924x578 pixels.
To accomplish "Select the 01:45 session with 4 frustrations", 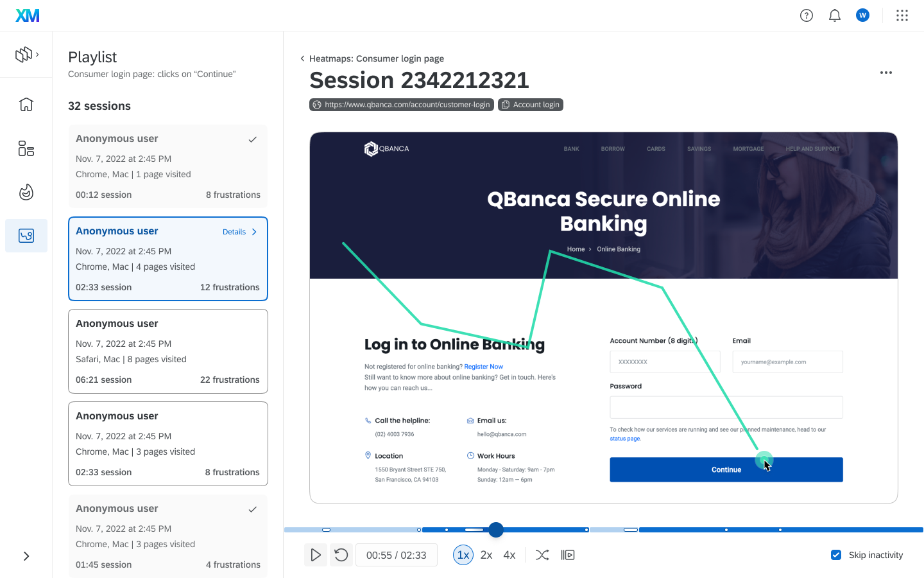I will click(x=168, y=536).
